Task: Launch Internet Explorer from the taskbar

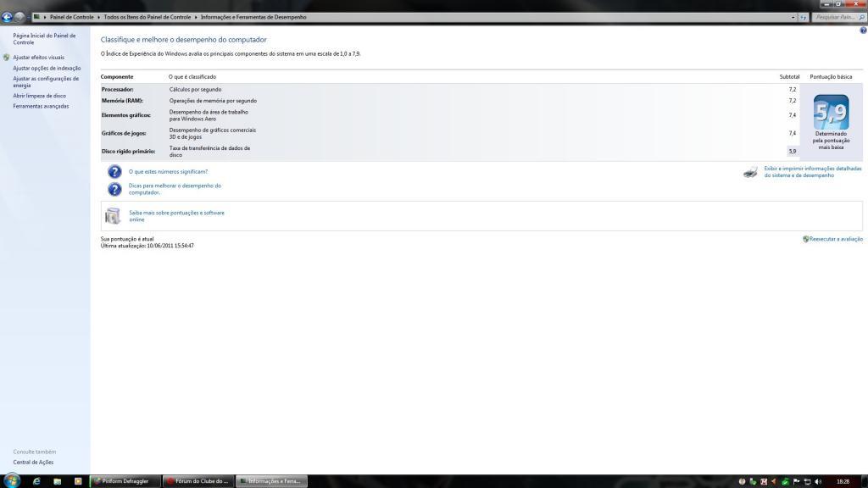Action: [36, 481]
